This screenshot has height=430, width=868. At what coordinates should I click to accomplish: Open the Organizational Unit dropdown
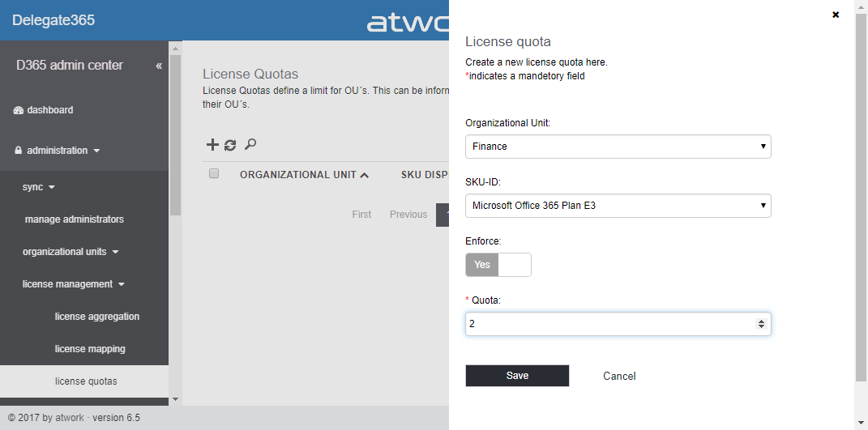[618, 147]
